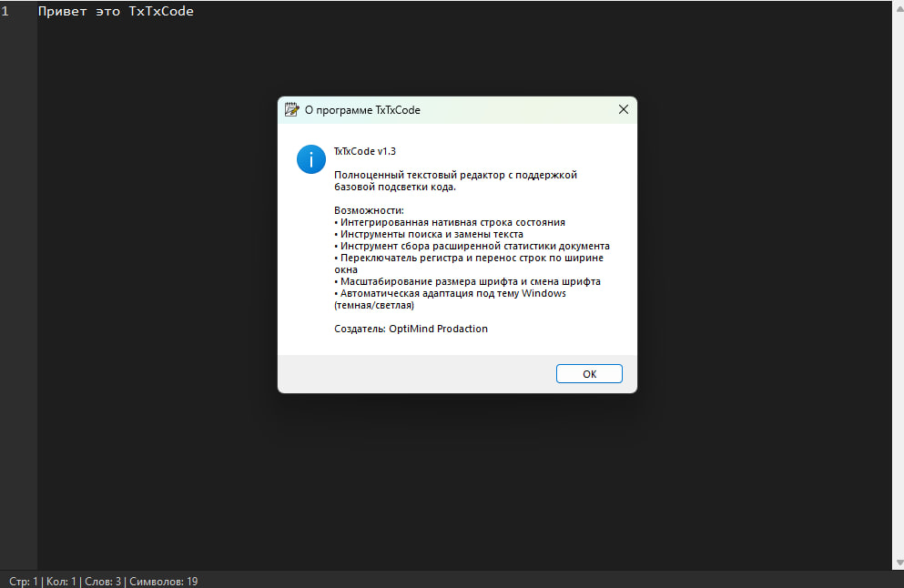Click the 'TxTxCode v1.3' version text
Viewport: 904px width, 588px height.
click(365, 151)
